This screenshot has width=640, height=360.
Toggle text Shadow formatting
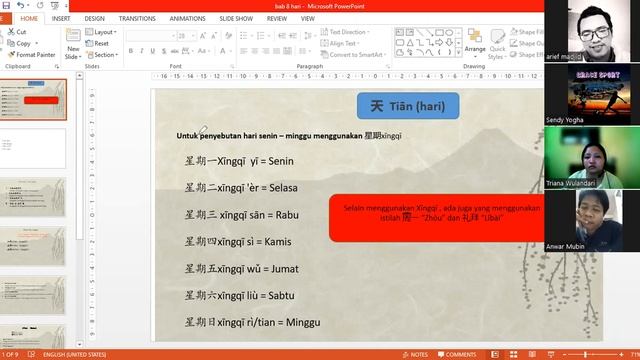click(164, 51)
